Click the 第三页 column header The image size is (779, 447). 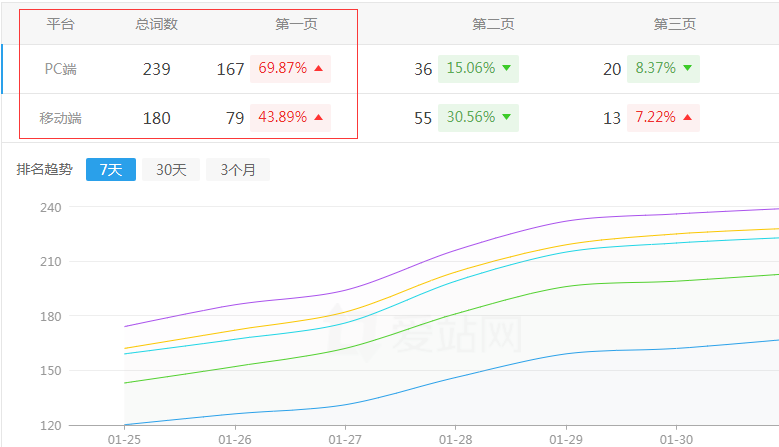pyautogui.click(x=674, y=24)
